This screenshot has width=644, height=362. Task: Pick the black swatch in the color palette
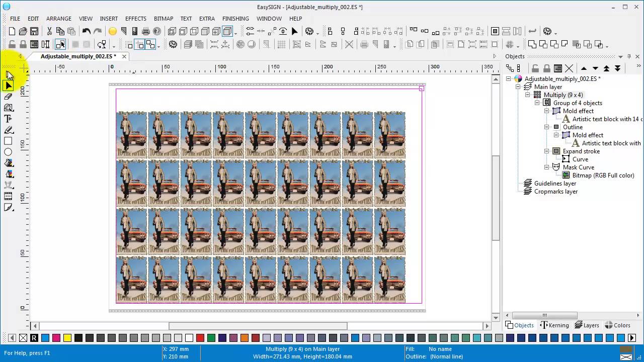coord(78,338)
